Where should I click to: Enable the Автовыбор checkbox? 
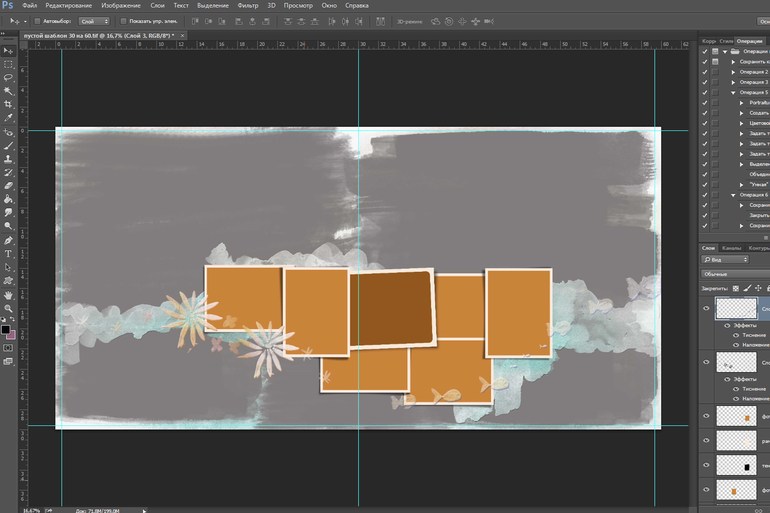[x=37, y=20]
